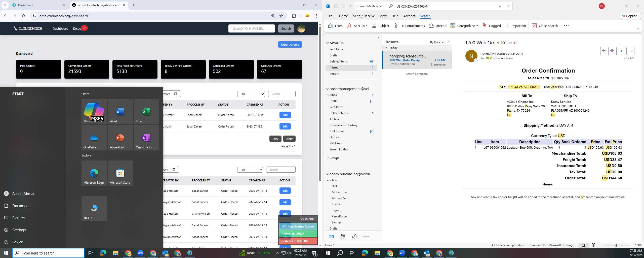Reload the OMS dashboard page

24,16
